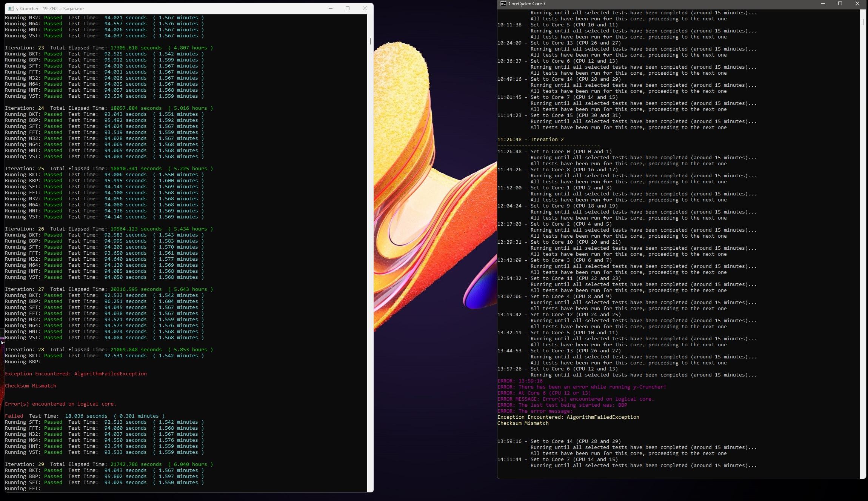This screenshot has width=868, height=501.
Task: Focus CoreCycler via its title text
Action: (x=527, y=4)
